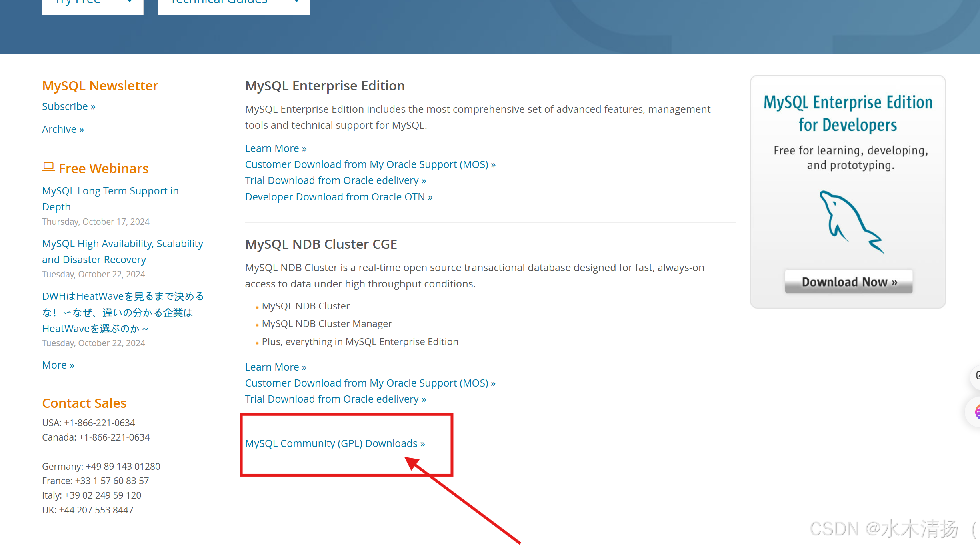
Task: Open Customer Download from My Oracle Support
Action: (370, 164)
